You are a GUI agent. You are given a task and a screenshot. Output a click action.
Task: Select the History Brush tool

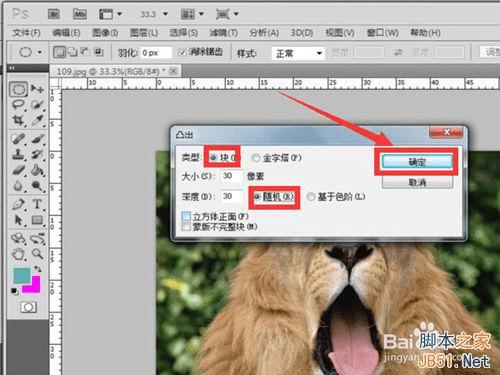pyautogui.click(x=37, y=154)
